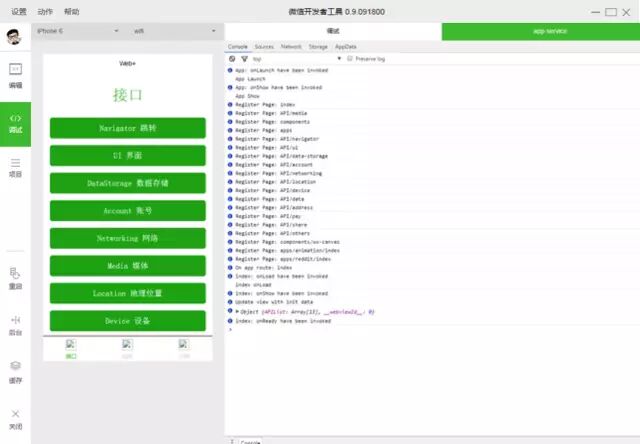The width and height of the screenshot is (640, 444).
Task: Click the 'Register Page: API/address' log line
Action: (274, 207)
